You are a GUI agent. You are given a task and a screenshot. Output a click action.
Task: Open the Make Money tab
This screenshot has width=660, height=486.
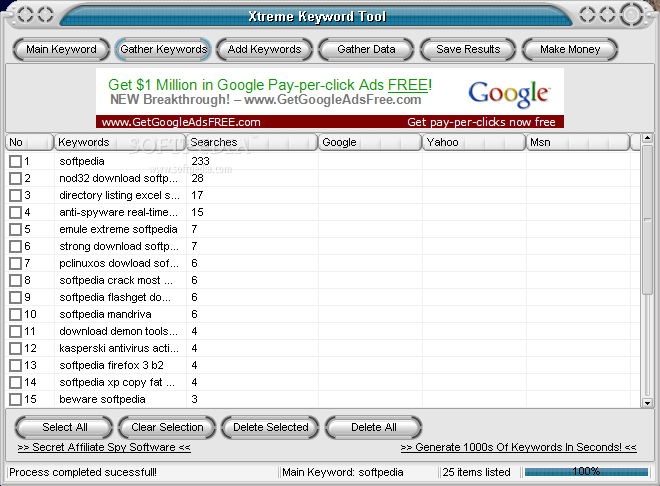[x=570, y=50]
